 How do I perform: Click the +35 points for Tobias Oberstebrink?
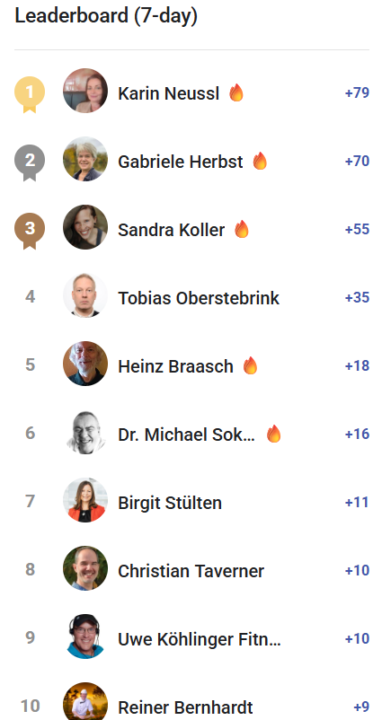pos(357,298)
